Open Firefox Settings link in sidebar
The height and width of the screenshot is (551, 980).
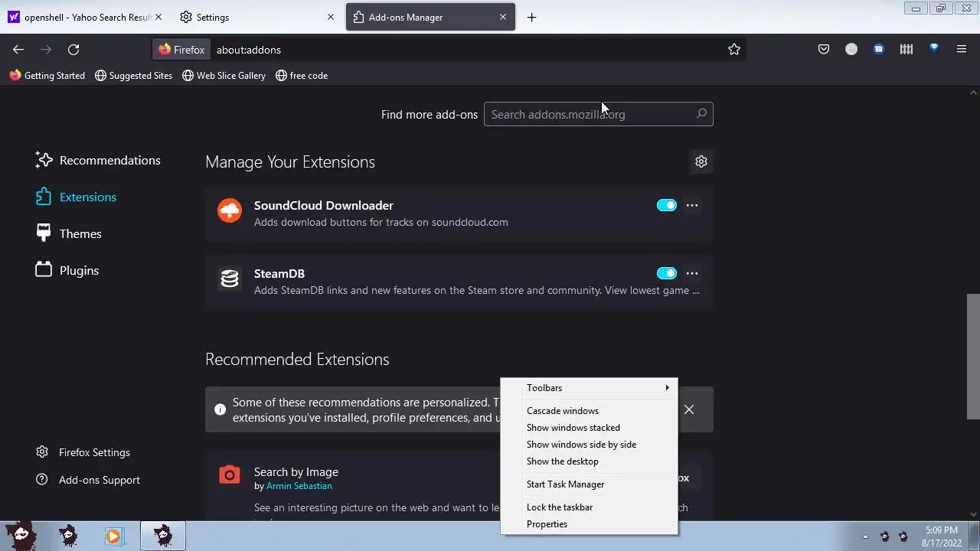pyautogui.click(x=83, y=452)
